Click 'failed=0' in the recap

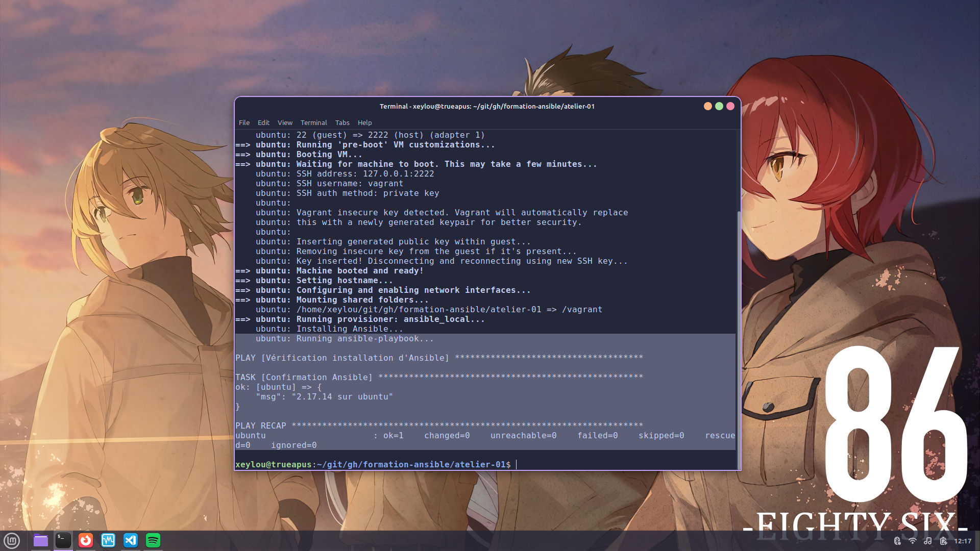(597, 435)
